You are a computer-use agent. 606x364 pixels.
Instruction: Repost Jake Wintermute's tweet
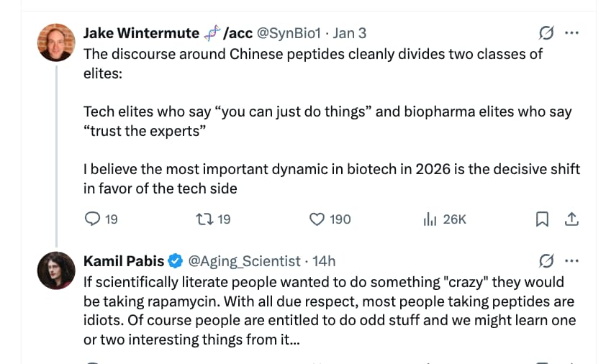click(x=204, y=219)
